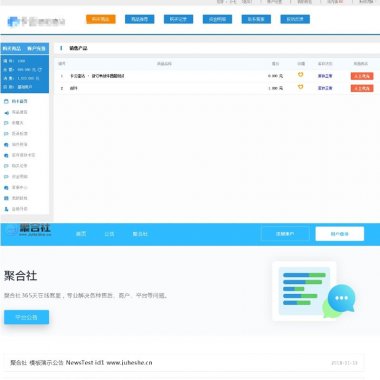Open the blue link in table row 1

325,76
